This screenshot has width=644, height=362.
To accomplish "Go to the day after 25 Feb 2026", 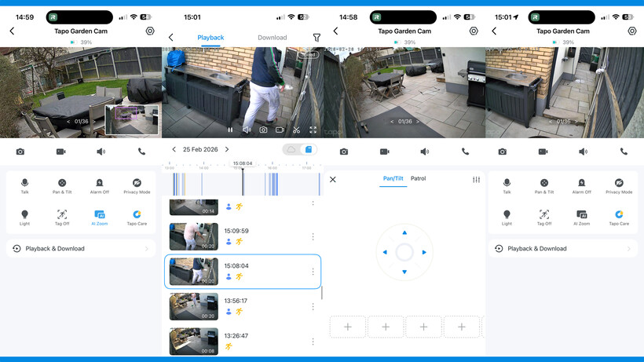I will coord(227,149).
